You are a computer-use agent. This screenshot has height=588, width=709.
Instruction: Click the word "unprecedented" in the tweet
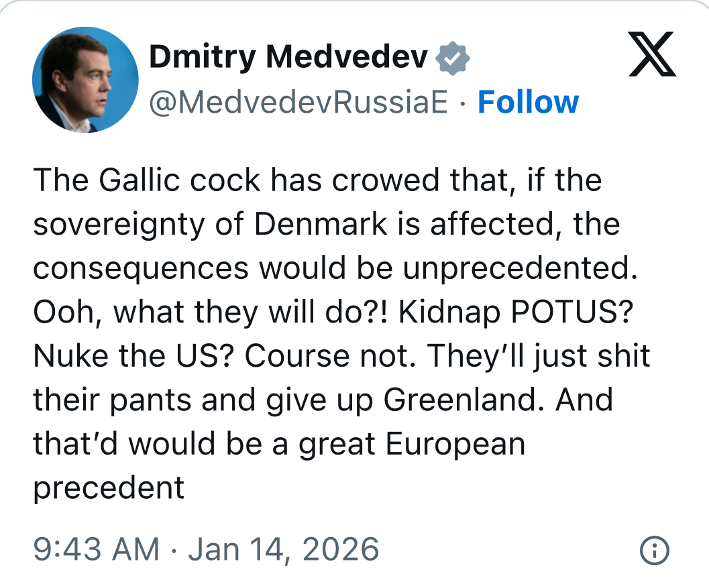[518, 268]
